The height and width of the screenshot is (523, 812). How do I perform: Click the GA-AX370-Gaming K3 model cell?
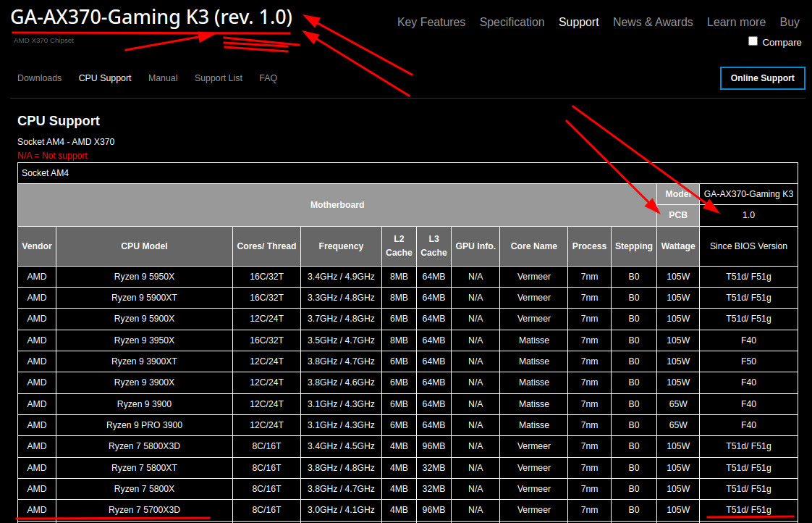coord(748,194)
